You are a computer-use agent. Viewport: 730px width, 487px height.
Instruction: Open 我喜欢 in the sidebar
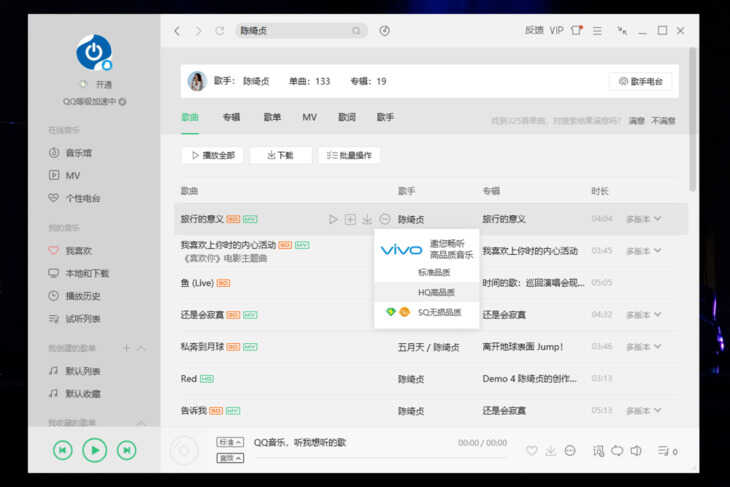(x=78, y=250)
